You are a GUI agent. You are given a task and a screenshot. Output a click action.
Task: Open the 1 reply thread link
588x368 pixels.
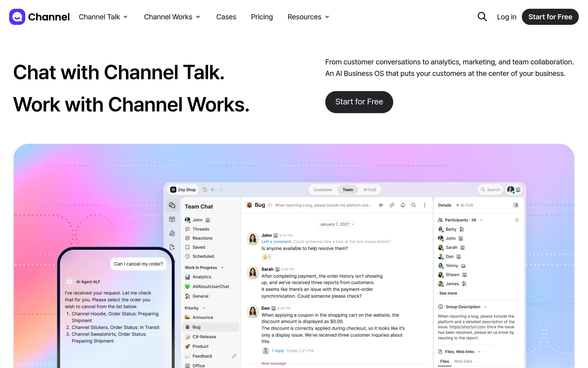click(277, 351)
